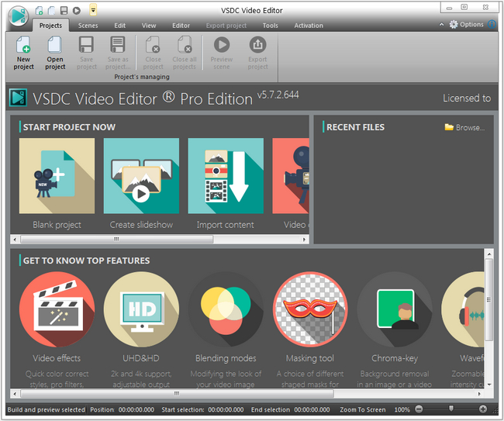Image resolution: width=504 pixels, height=421 pixels.
Task: Click the zoom out minus button
Action: (x=419, y=409)
